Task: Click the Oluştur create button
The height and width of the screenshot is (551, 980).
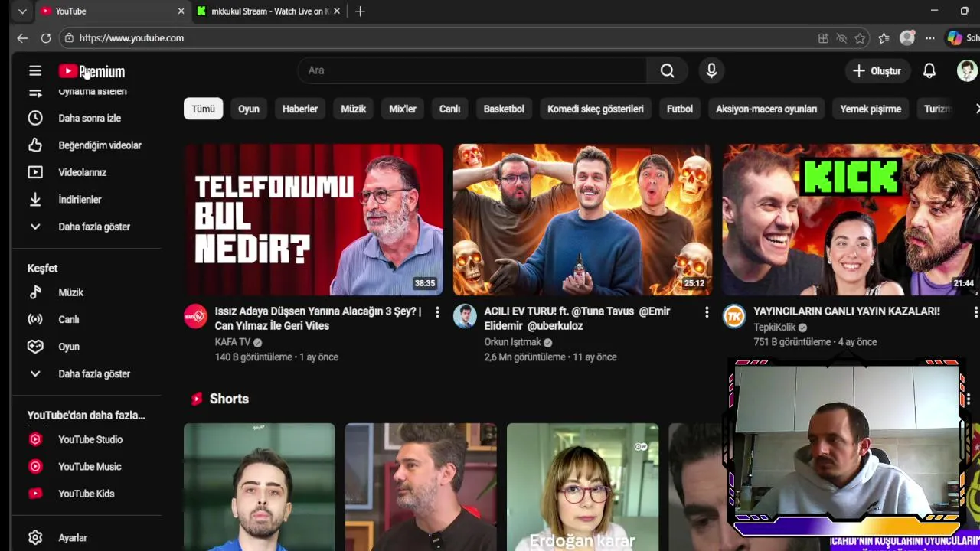Action: [x=877, y=70]
